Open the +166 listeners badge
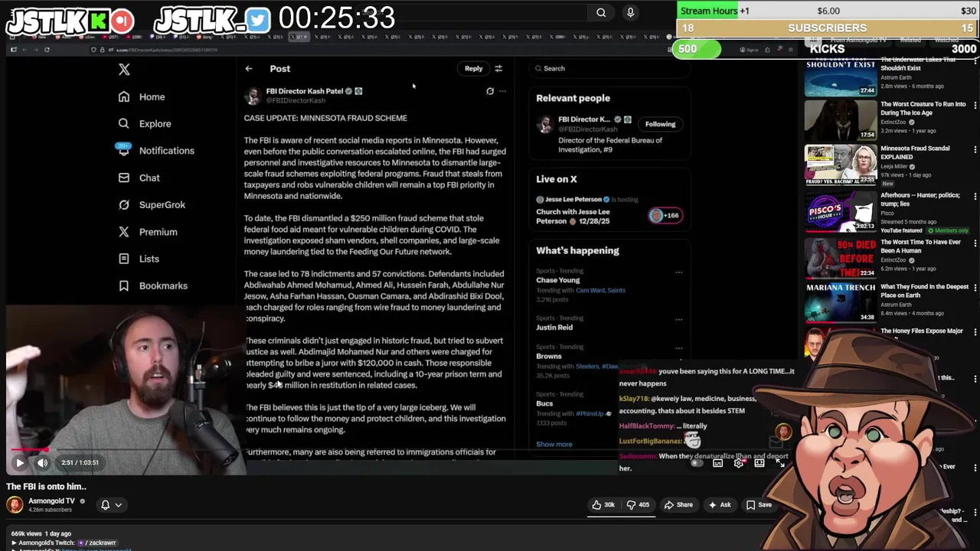980x551 pixels. point(665,216)
